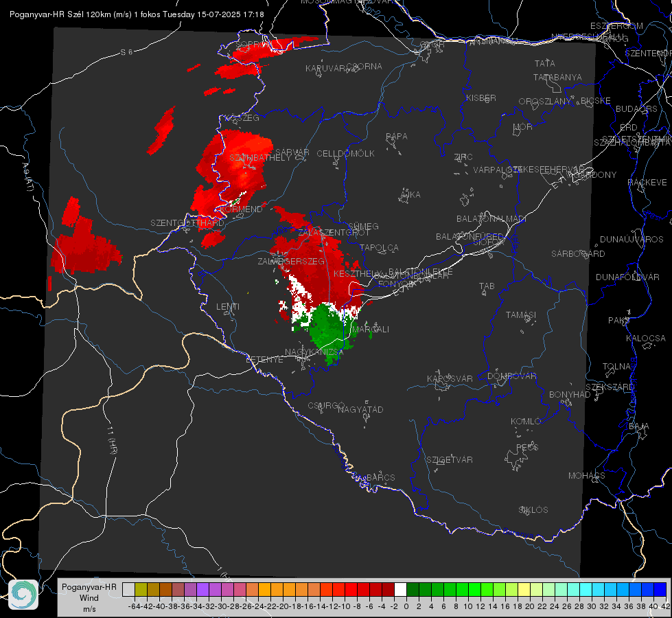Select the RACKEVE label

coord(647,183)
